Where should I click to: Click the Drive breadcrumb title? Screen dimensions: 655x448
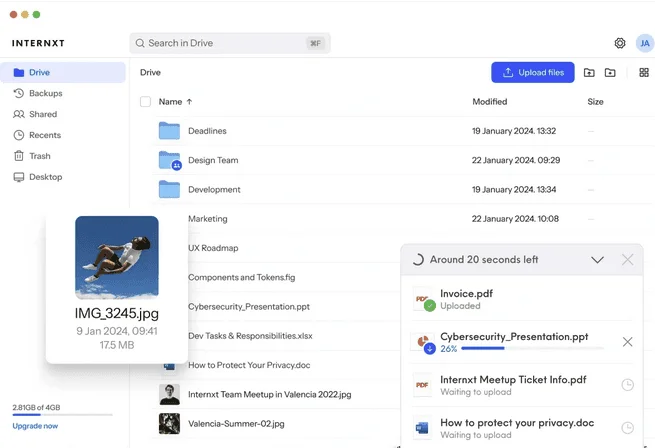[150, 72]
